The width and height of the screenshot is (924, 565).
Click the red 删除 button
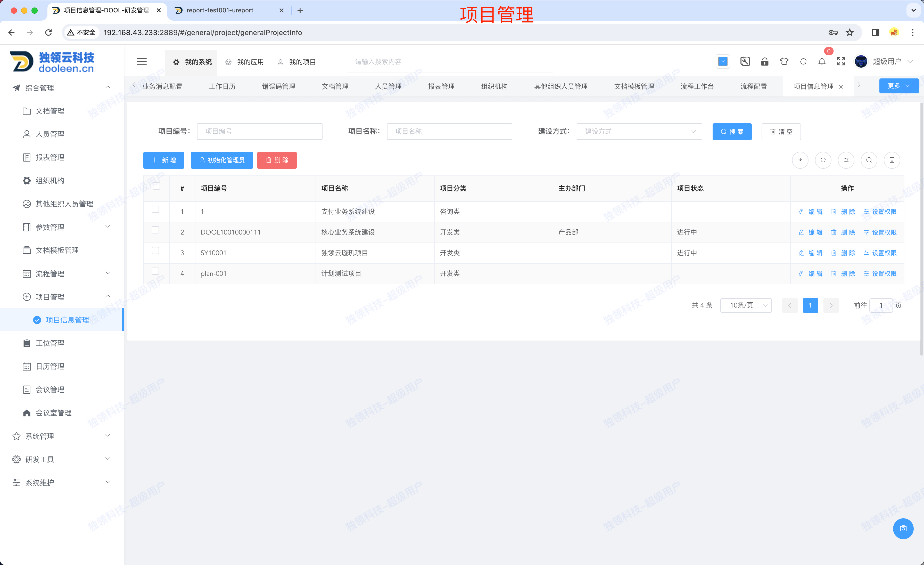[277, 160]
